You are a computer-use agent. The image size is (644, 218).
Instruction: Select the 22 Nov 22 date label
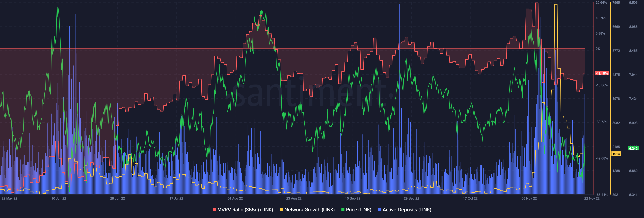tap(592, 198)
